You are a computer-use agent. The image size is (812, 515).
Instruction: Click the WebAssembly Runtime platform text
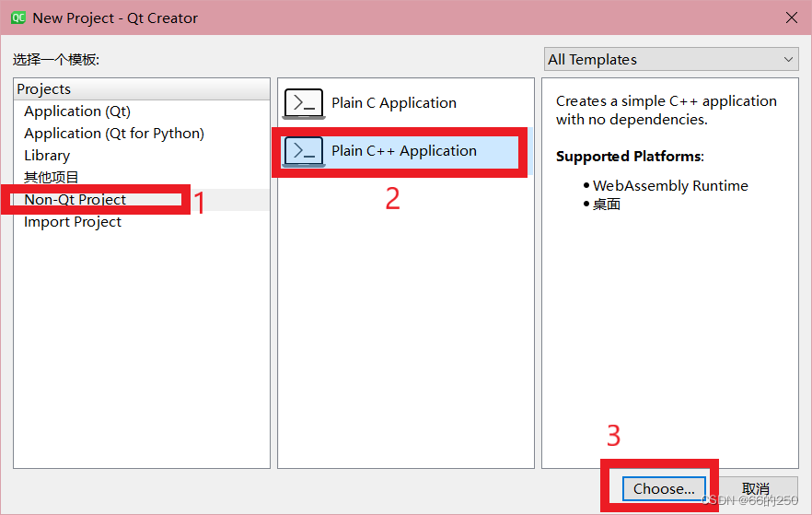[x=670, y=185]
